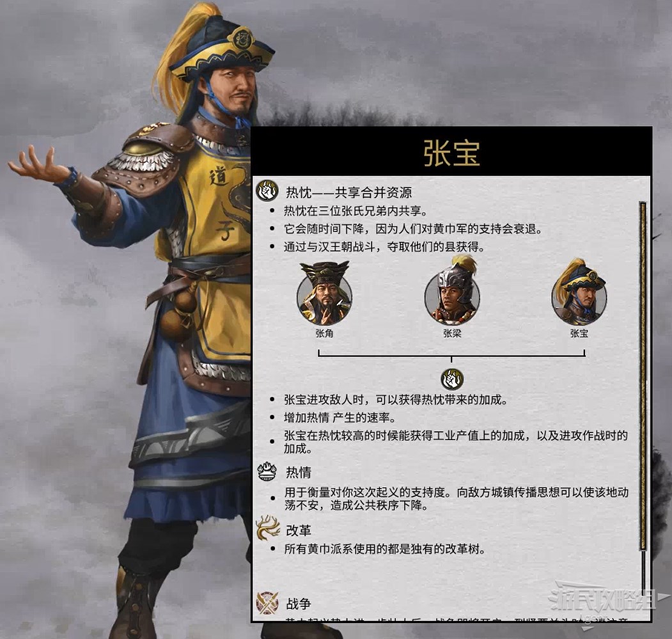Click the 改革 reform tree branch icon

pyautogui.click(x=268, y=528)
